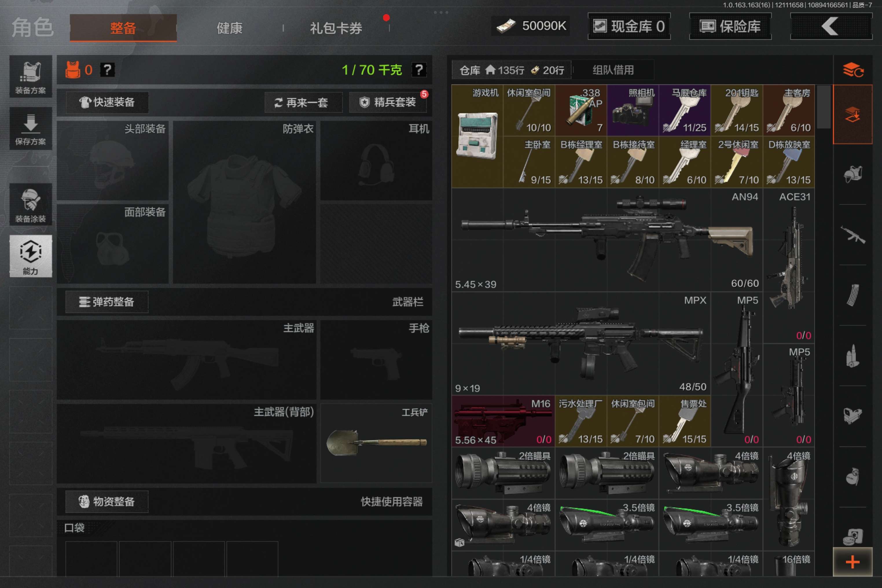Click the 保存方案 save loadout icon
Viewport: 882px width, 588px height.
30,128
